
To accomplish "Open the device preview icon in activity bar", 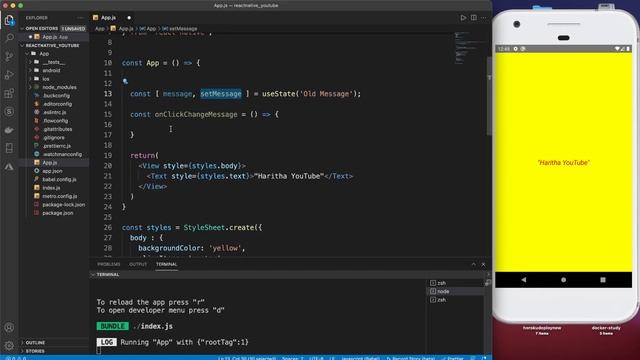I will [9, 148].
